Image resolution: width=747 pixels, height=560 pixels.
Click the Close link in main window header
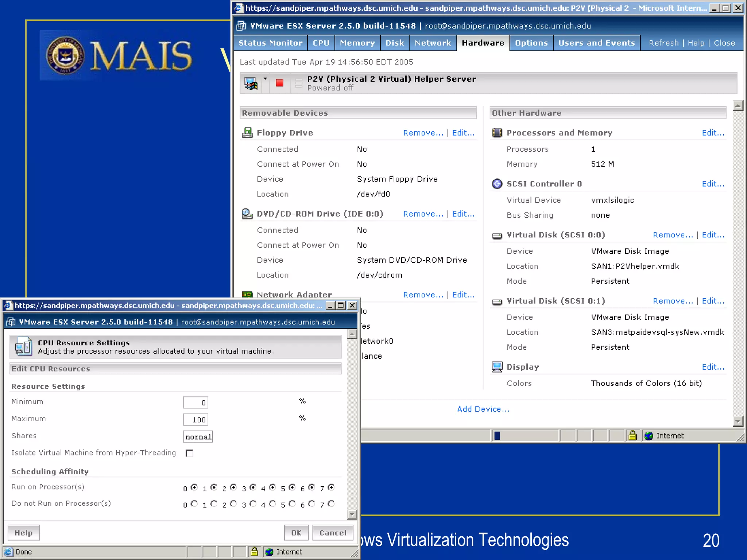724,43
